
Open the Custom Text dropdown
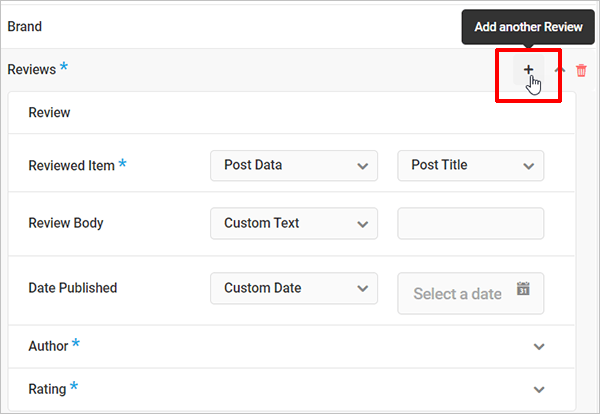pos(294,223)
